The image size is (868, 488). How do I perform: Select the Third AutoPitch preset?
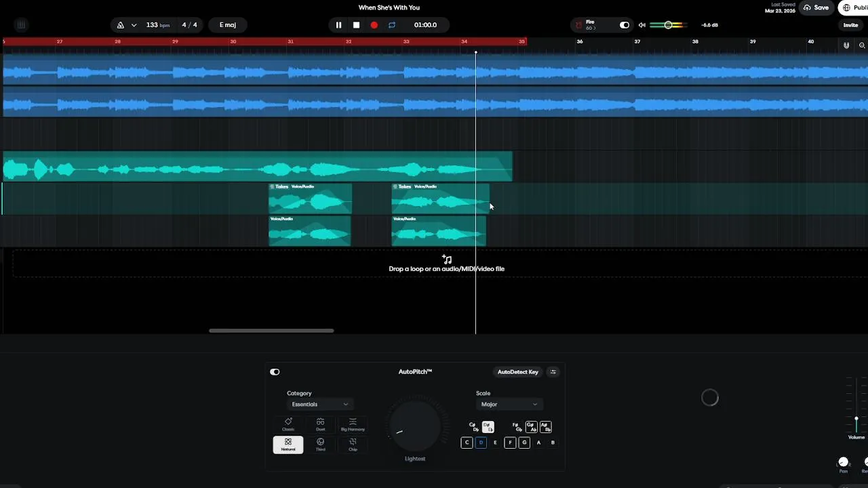click(x=320, y=445)
